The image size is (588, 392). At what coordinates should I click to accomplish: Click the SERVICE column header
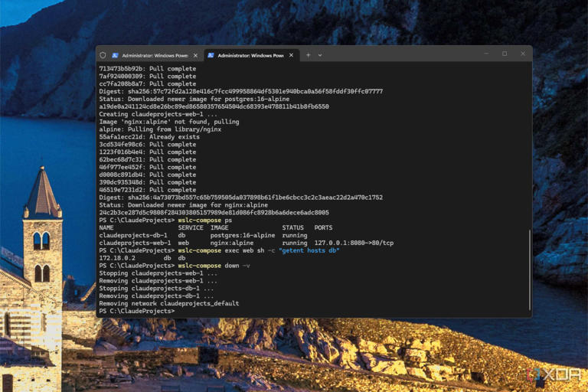click(x=191, y=227)
